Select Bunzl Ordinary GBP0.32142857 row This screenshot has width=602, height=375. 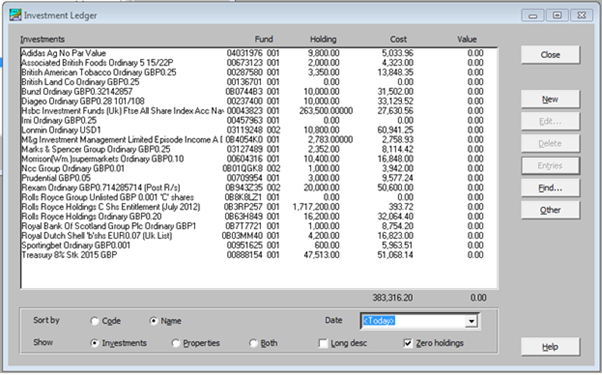[259, 91]
